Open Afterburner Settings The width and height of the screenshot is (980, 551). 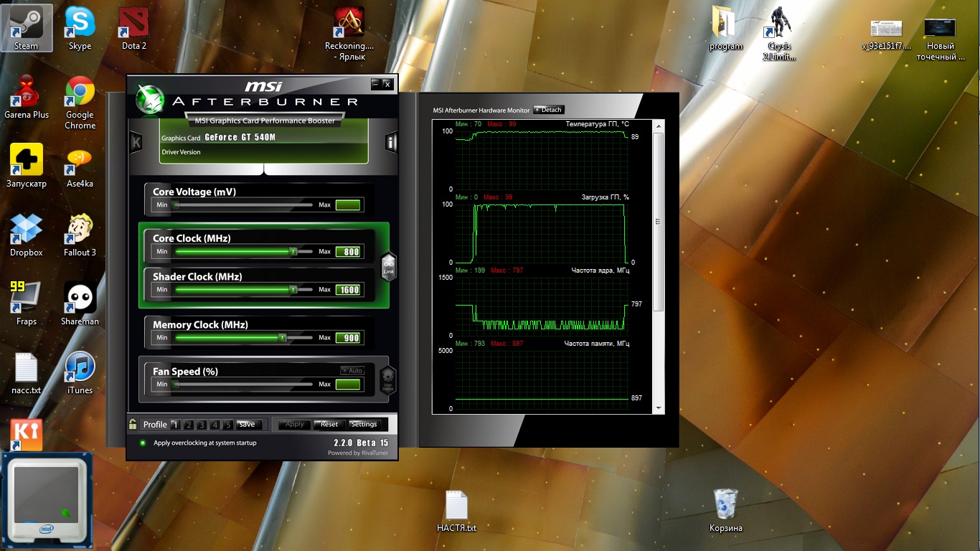click(x=364, y=424)
